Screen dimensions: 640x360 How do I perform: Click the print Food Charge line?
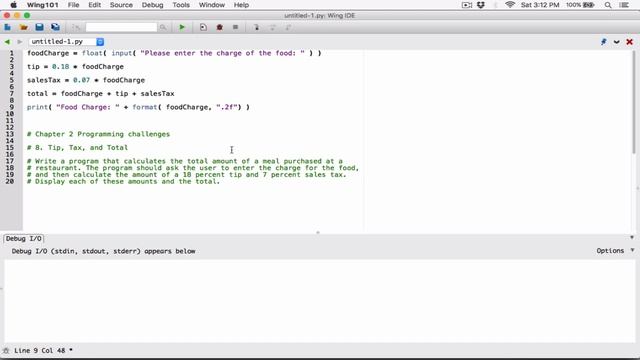click(x=138, y=107)
